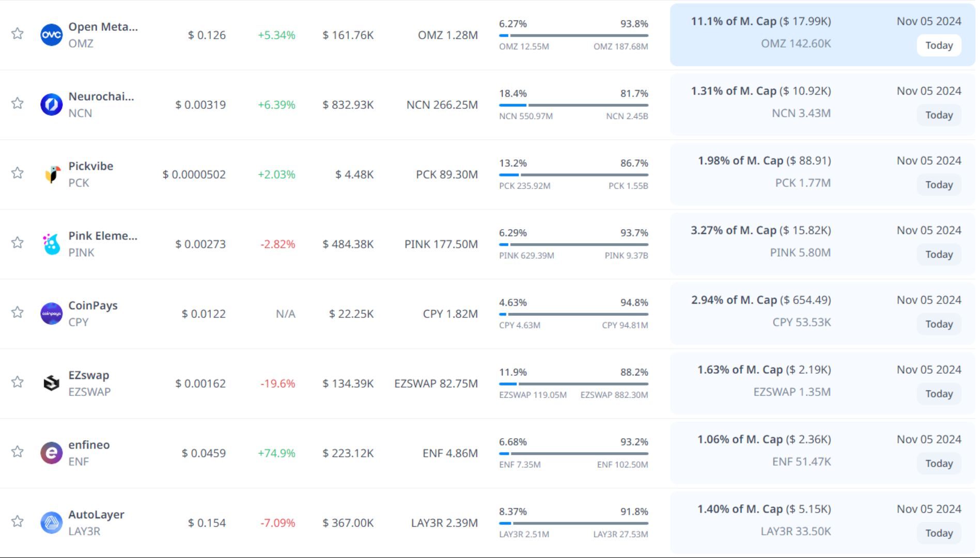Open the Neurochain token name link
This screenshot has width=980, height=558.
click(x=101, y=97)
